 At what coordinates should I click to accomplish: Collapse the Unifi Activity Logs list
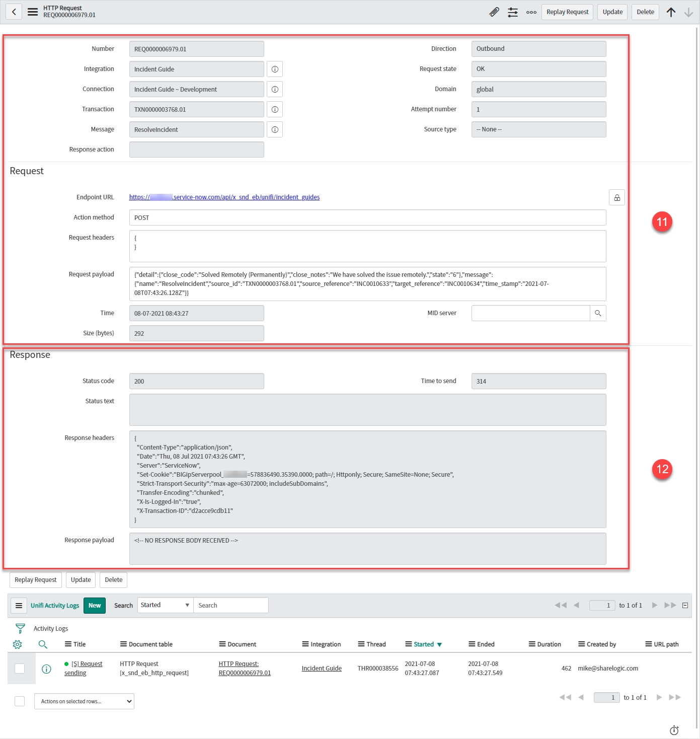tap(685, 605)
